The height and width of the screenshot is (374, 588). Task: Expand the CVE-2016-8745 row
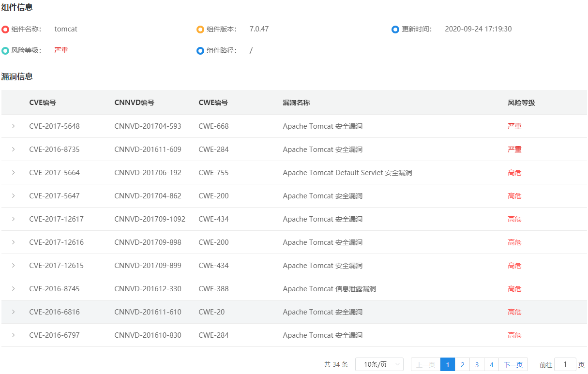click(13, 289)
